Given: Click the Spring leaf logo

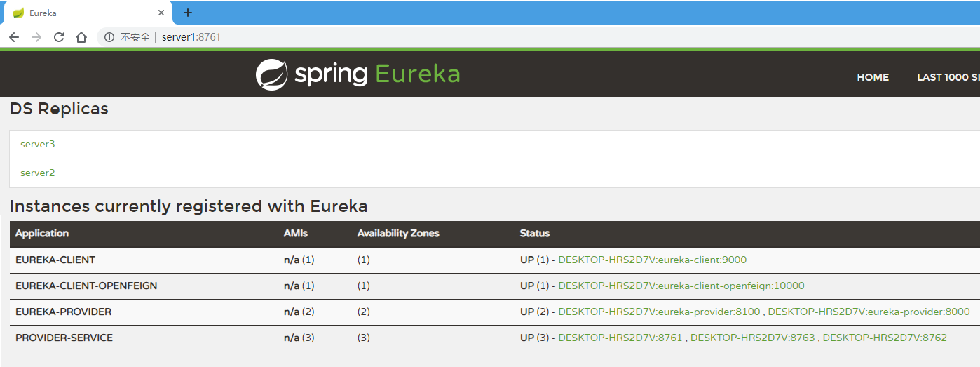Looking at the screenshot, I should point(271,74).
